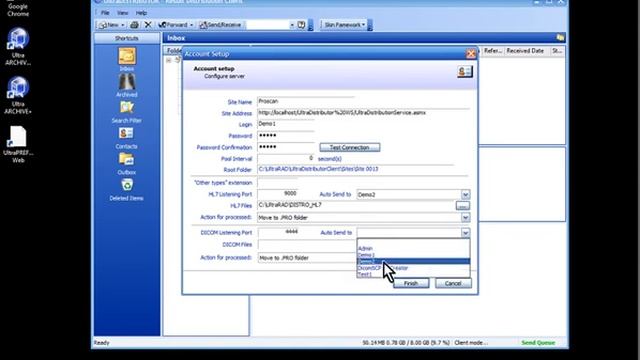This screenshot has height=360, width=640.
Task: Expand the folder tree node in Inbox
Action: coord(169,60)
